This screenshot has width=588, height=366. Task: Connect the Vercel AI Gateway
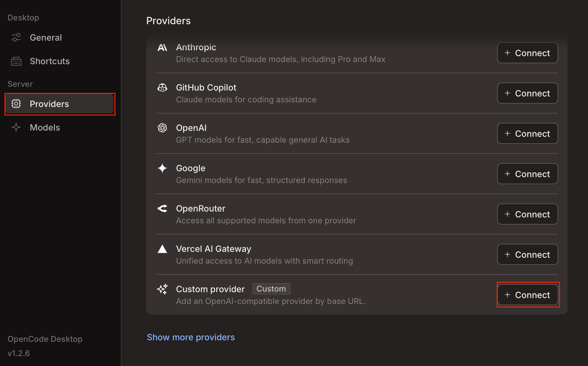tap(527, 254)
